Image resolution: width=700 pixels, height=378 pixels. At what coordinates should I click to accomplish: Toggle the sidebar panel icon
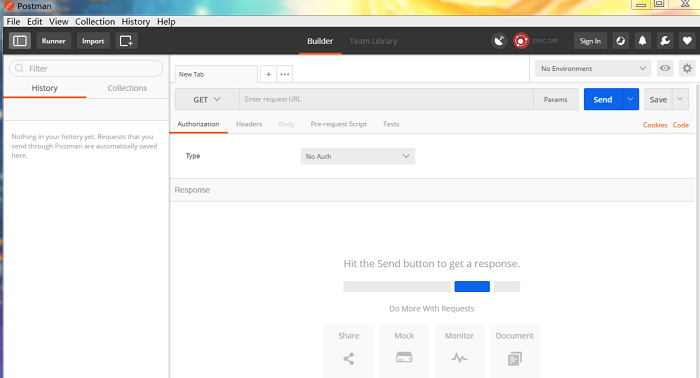(x=20, y=41)
